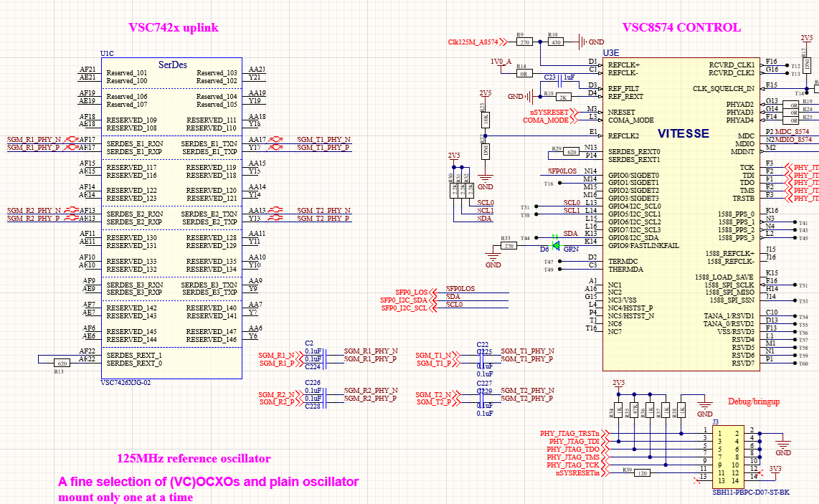Select '125MHz reference oscillator' heading
This screenshot has height=504, width=819.
click(194, 459)
